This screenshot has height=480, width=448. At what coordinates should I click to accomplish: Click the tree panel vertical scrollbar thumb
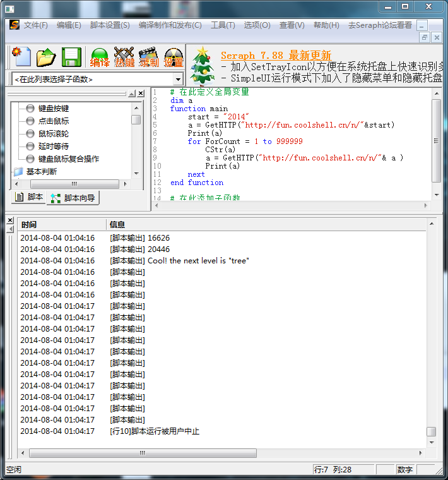click(x=136, y=119)
